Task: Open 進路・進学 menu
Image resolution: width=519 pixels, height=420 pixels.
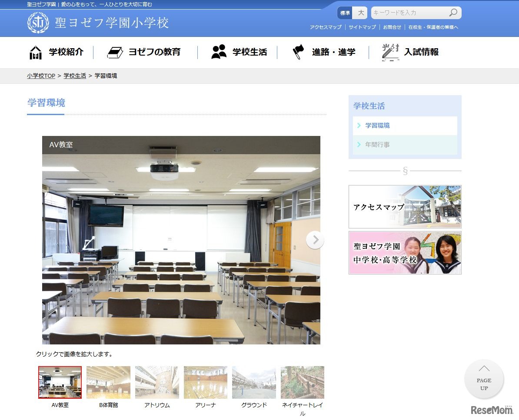Action: pyautogui.click(x=334, y=52)
